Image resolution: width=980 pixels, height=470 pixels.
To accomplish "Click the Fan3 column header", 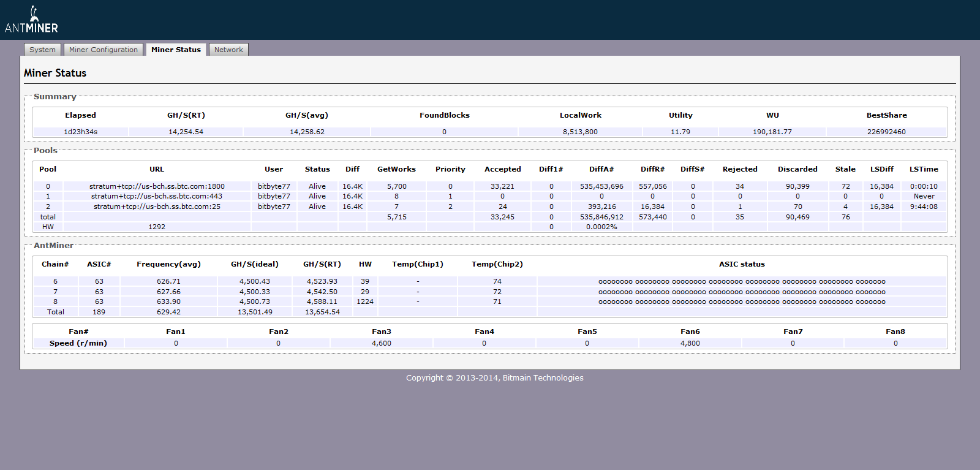I will coord(381,332).
